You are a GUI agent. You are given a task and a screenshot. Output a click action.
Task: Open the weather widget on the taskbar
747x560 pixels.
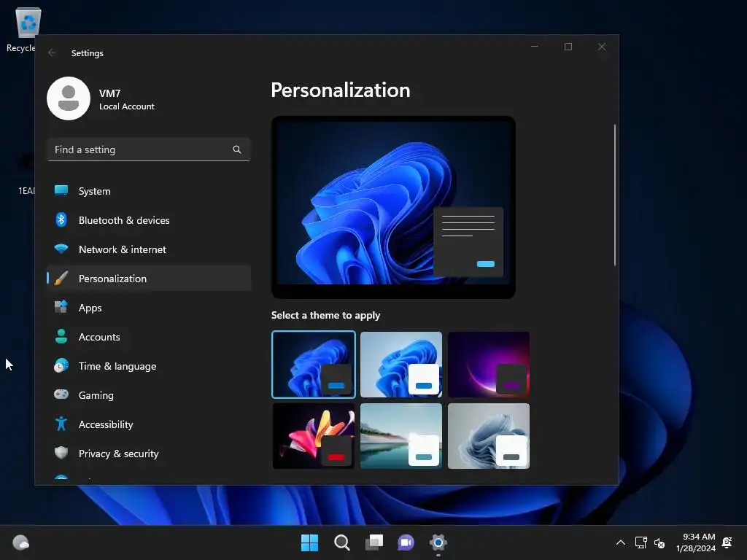tap(20, 542)
